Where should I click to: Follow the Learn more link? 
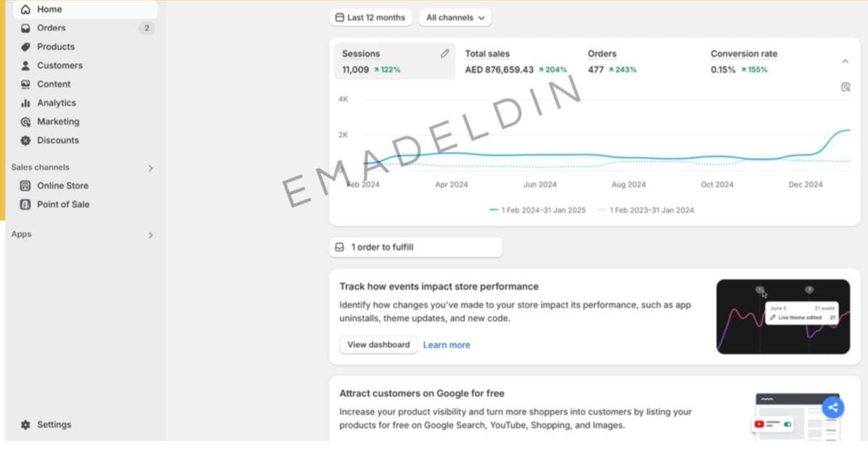446,345
